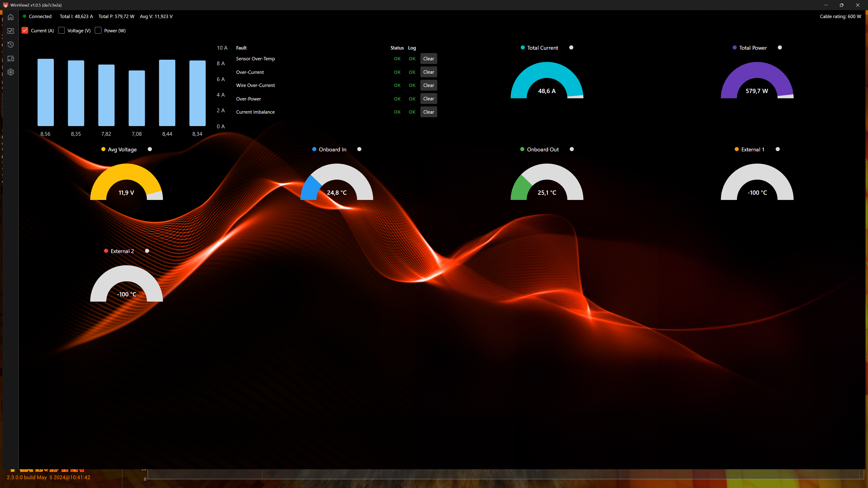This screenshot has width=868, height=488.
Task: Open the live monitoring graph sidebar icon
Action: point(10,31)
